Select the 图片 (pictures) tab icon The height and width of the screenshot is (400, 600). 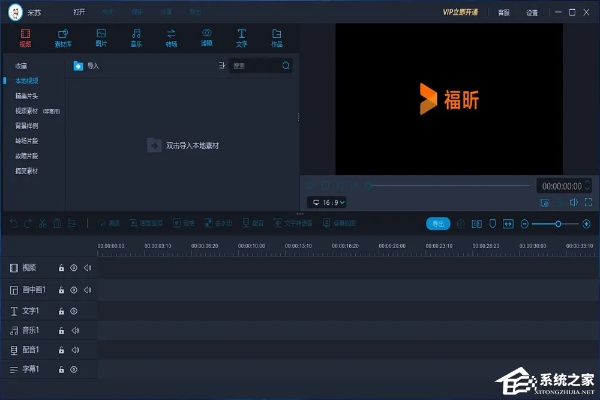coord(101,37)
